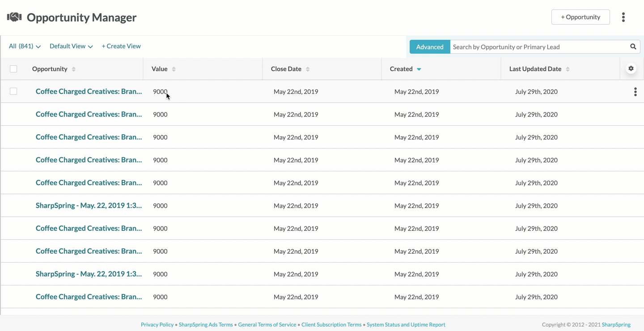Sort by the Close Date column arrows
Screen dimensions: 644x331
[308, 69]
